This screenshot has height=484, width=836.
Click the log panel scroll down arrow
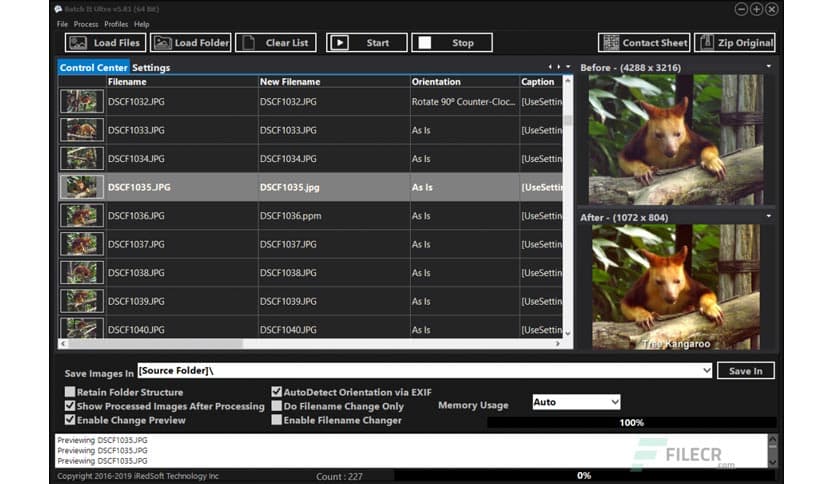click(772, 462)
